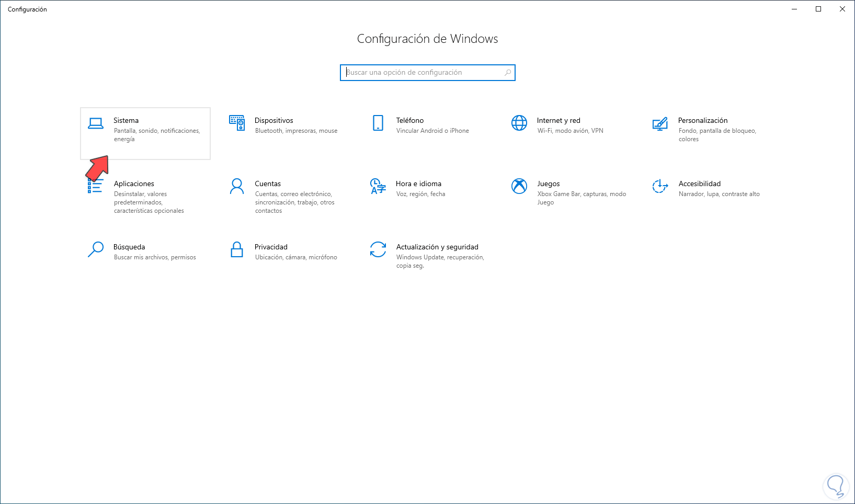Click the magnifier icon inside the search box
This screenshot has height=504, width=855.
pos(507,73)
